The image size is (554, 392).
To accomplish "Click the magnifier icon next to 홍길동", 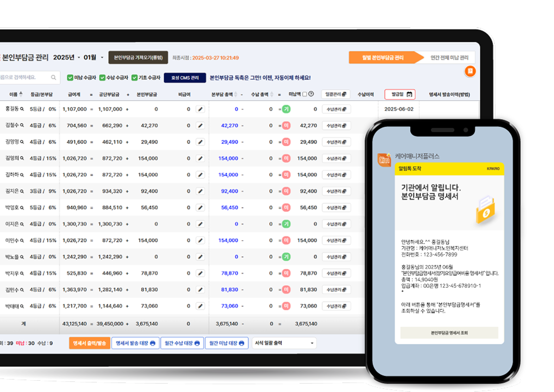I will tap(22, 109).
